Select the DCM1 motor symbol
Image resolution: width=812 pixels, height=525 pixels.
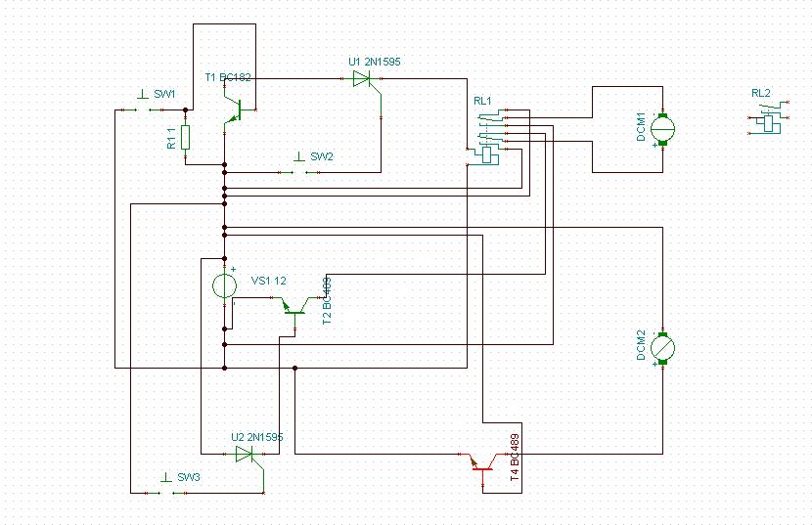[x=662, y=129]
